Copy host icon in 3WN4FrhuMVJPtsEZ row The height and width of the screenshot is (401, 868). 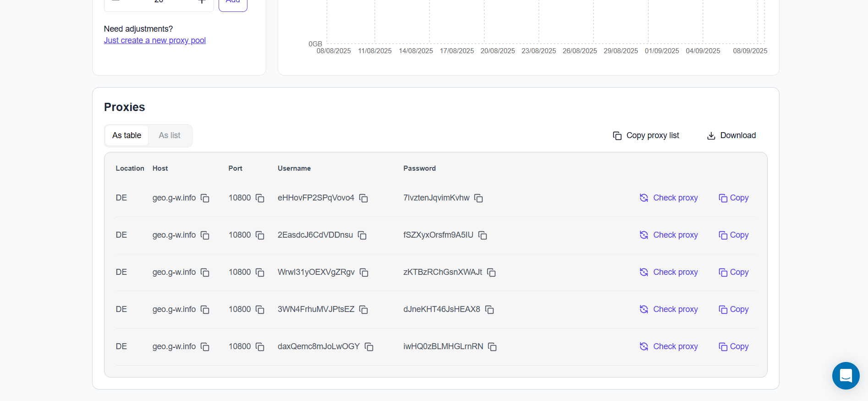click(205, 310)
